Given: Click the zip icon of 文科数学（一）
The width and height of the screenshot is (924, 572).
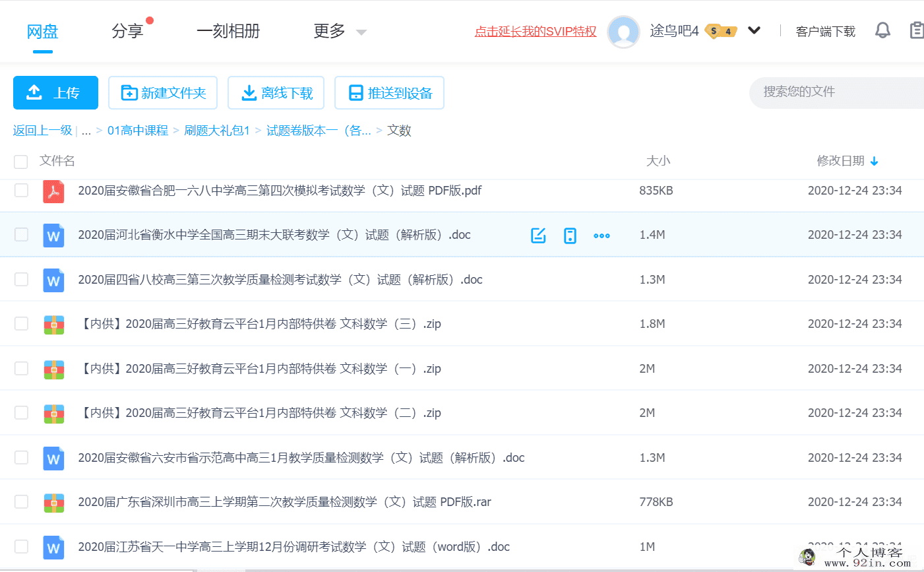Looking at the screenshot, I should click(53, 369).
